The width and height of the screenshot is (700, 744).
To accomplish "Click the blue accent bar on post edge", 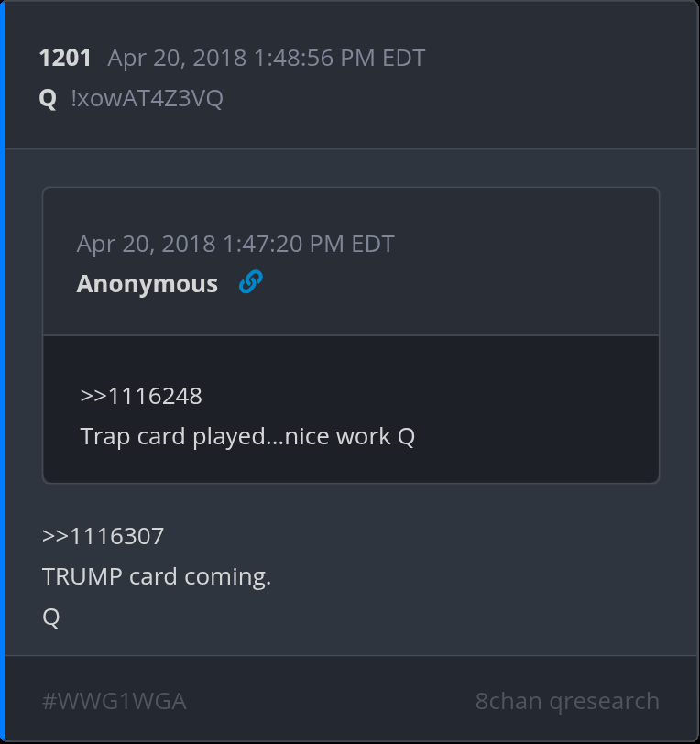I will tap(3, 372).
